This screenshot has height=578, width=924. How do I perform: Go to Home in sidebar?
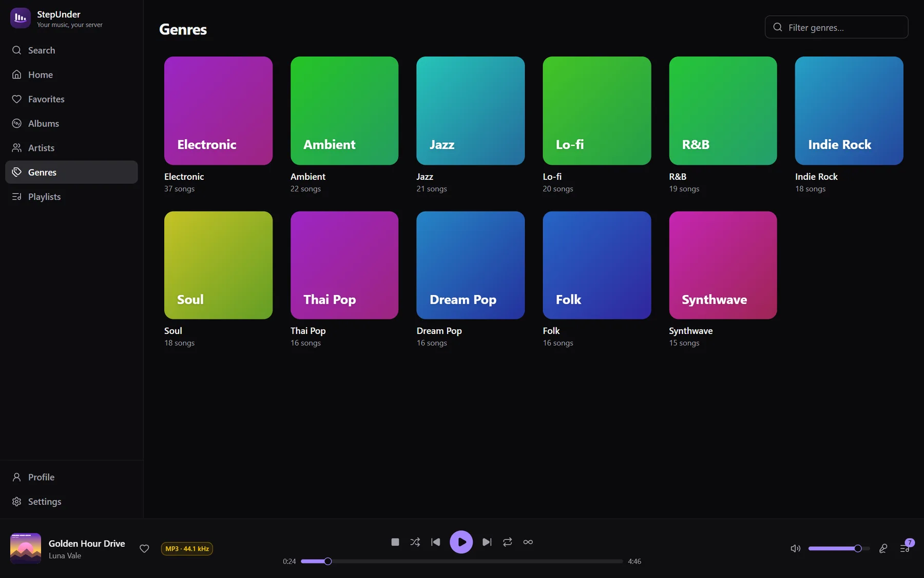[71, 74]
